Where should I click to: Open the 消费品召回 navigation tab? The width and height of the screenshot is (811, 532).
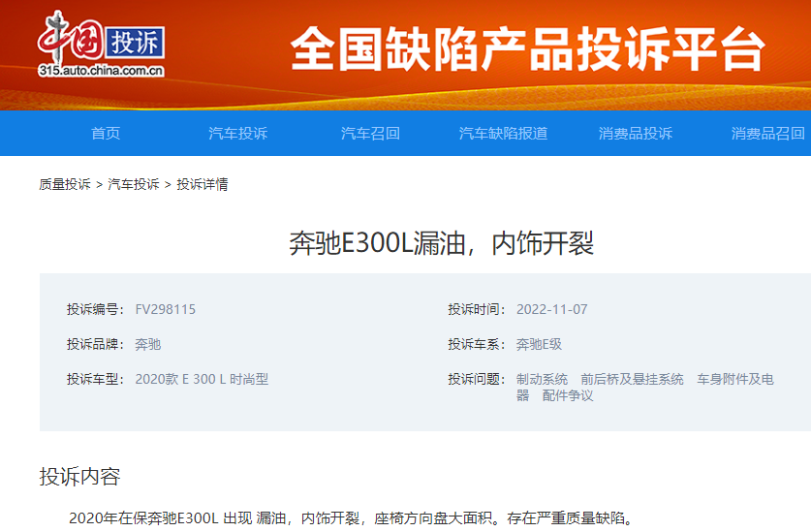[x=768, y=134]
